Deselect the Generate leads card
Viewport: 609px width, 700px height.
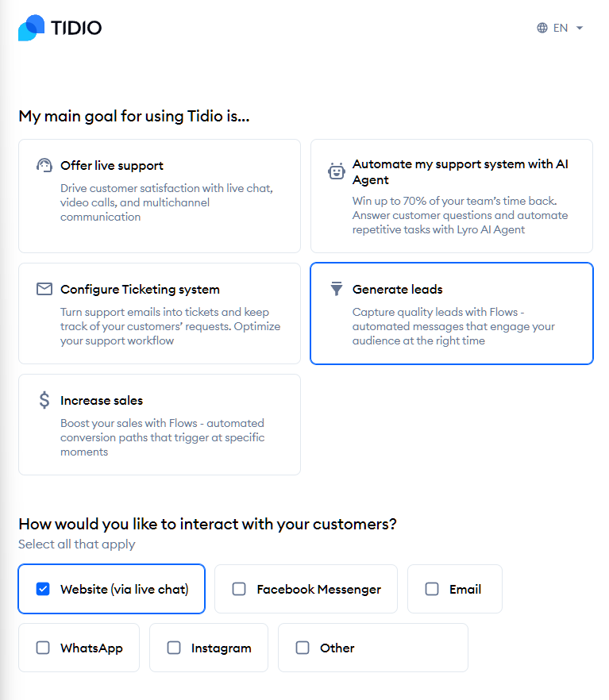[451, 313]
